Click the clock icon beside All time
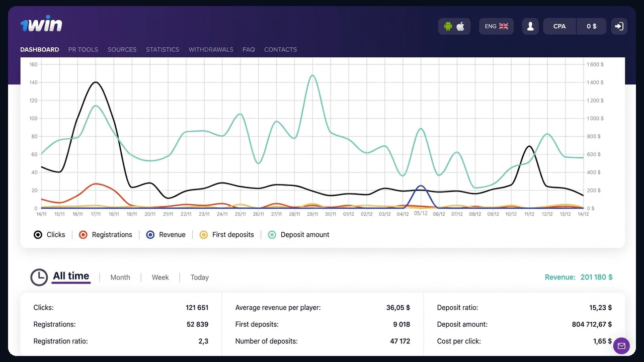644x362 pixels. (x=39, y=277)
